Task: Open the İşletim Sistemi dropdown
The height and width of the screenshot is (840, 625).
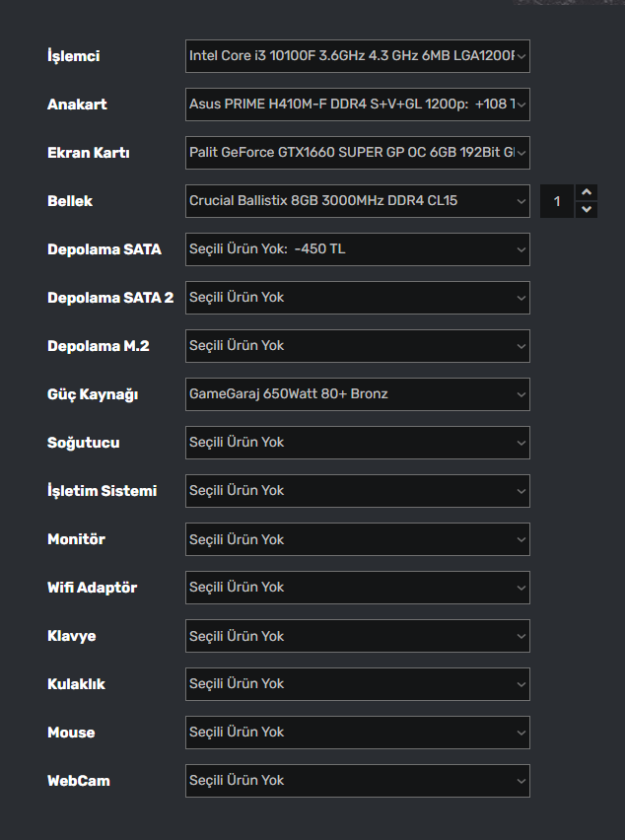Action: point(357,491)
